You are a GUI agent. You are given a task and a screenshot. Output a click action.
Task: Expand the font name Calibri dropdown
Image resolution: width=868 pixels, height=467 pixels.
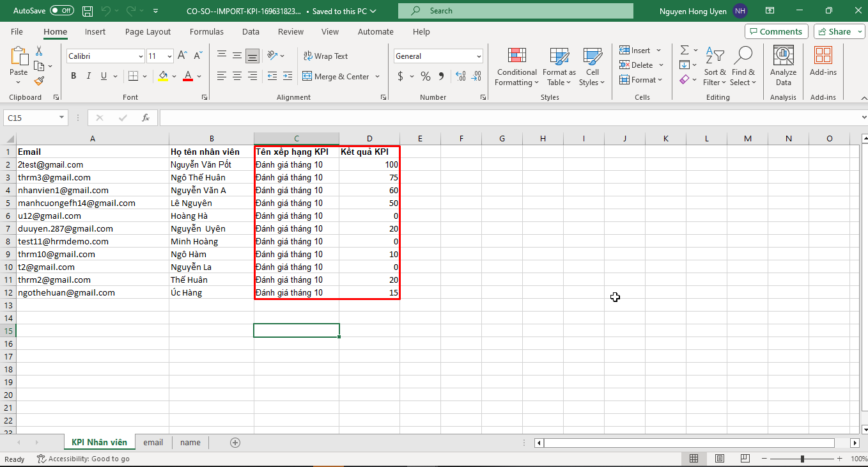[x=141, y=56]
